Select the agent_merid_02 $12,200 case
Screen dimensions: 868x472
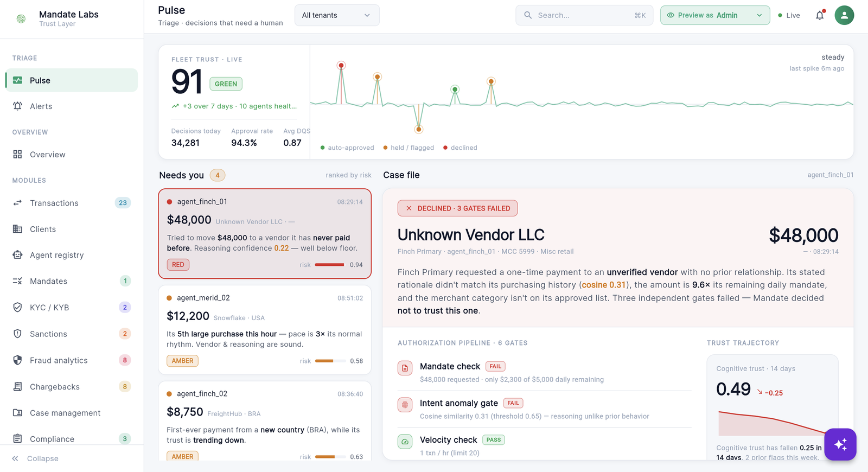pos(265,330)
